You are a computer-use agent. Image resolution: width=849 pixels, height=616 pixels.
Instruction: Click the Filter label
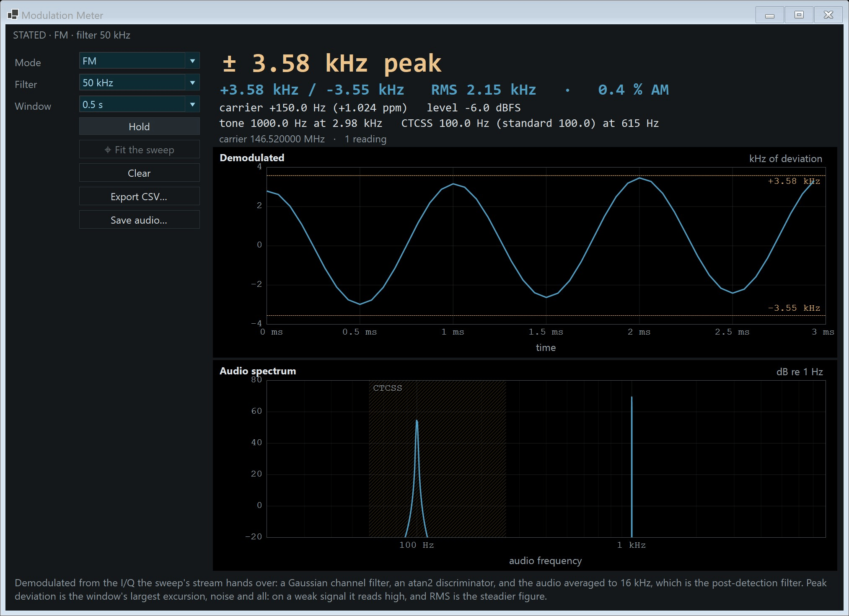[26, 85]
